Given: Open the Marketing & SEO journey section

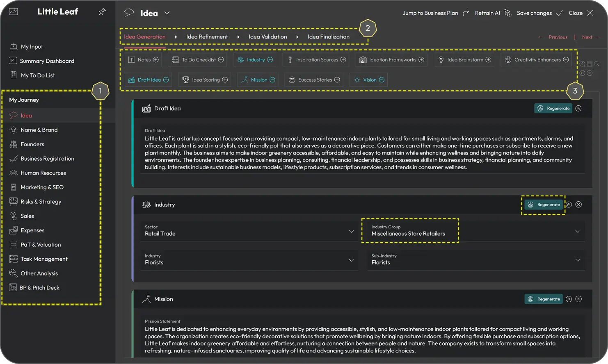Looking at the screenshot, I should tap(42, 187).
